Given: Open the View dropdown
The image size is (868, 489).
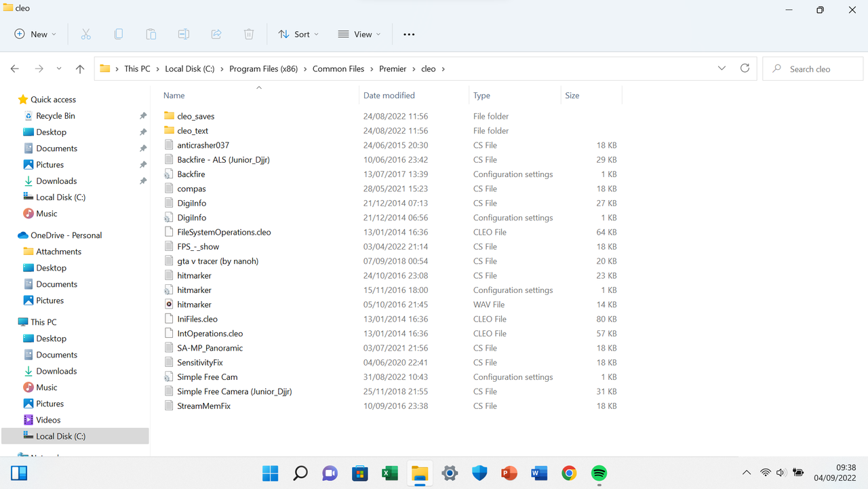Looking at the screenshot, I should pyautogui.click(x=359, y=34).
